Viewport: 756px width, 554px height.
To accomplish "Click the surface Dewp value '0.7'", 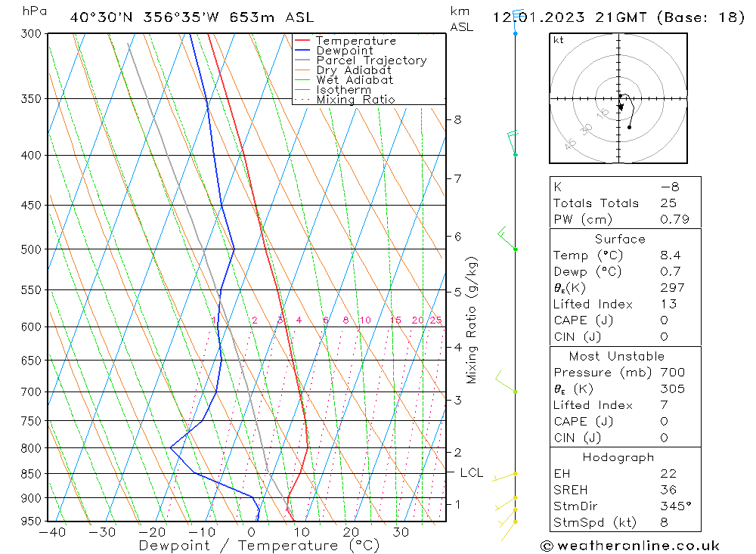I will point(671,272).
